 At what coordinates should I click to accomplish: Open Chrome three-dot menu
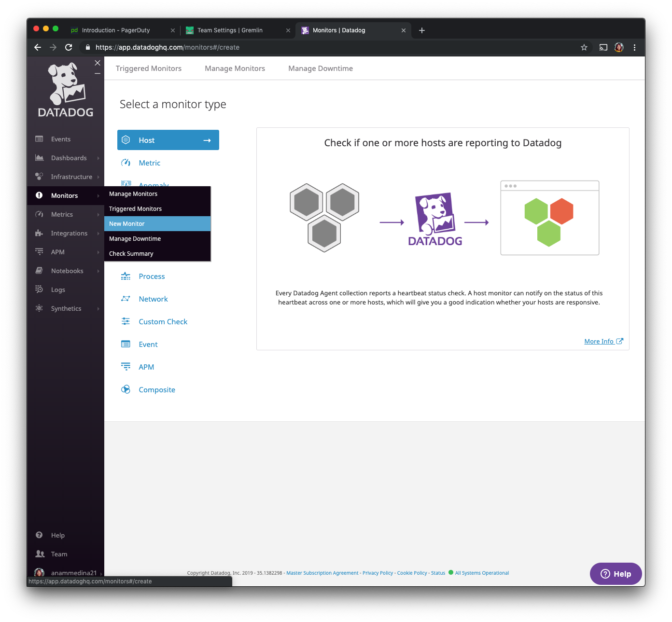634,47
